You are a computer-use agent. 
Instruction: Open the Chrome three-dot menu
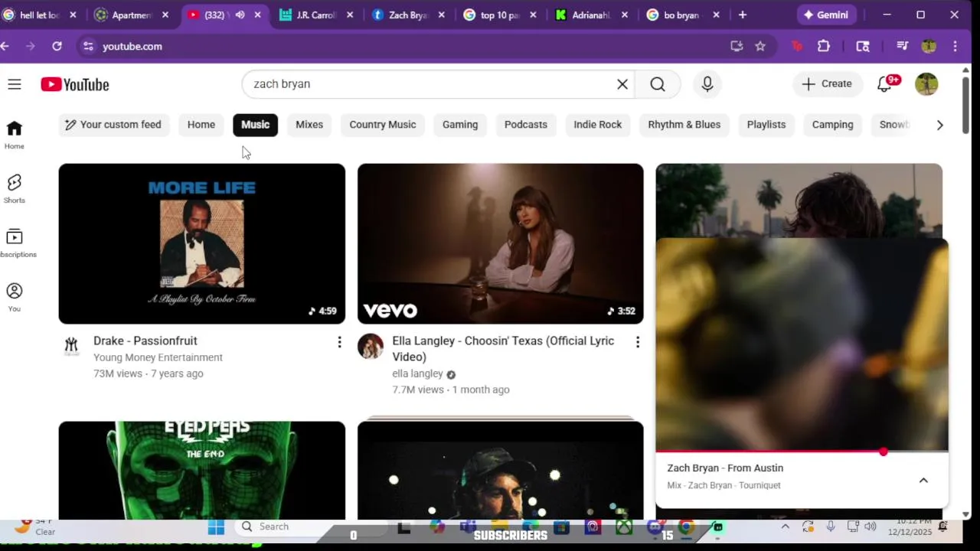coord(955,46)
